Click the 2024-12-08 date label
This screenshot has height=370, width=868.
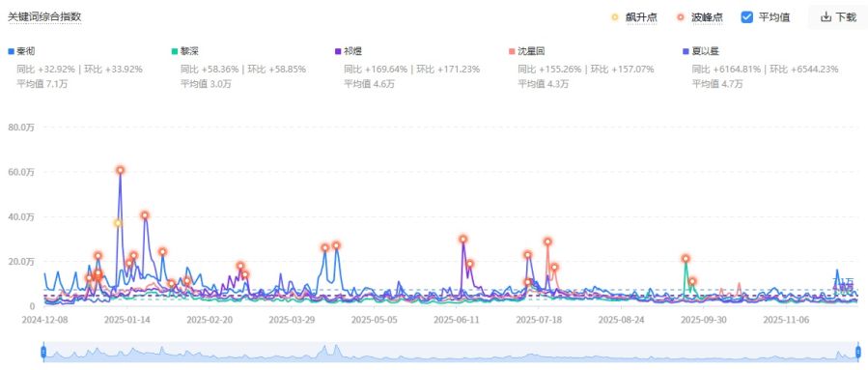point(44,320)
